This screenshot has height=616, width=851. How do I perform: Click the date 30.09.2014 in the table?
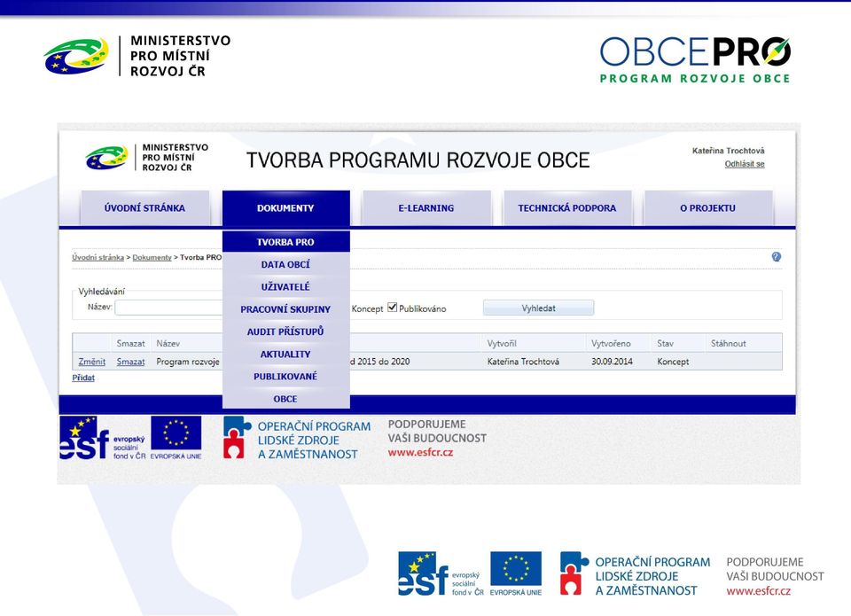coord(612,362)
